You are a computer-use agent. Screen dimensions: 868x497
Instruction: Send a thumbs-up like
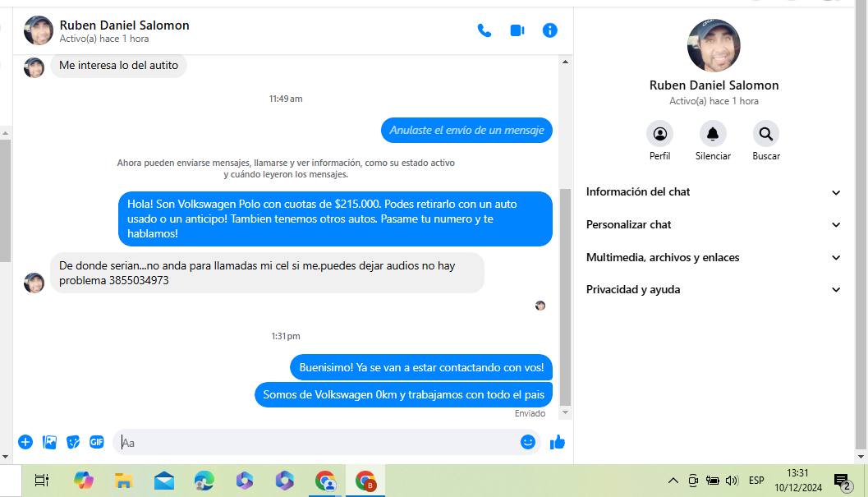point(558,442)
